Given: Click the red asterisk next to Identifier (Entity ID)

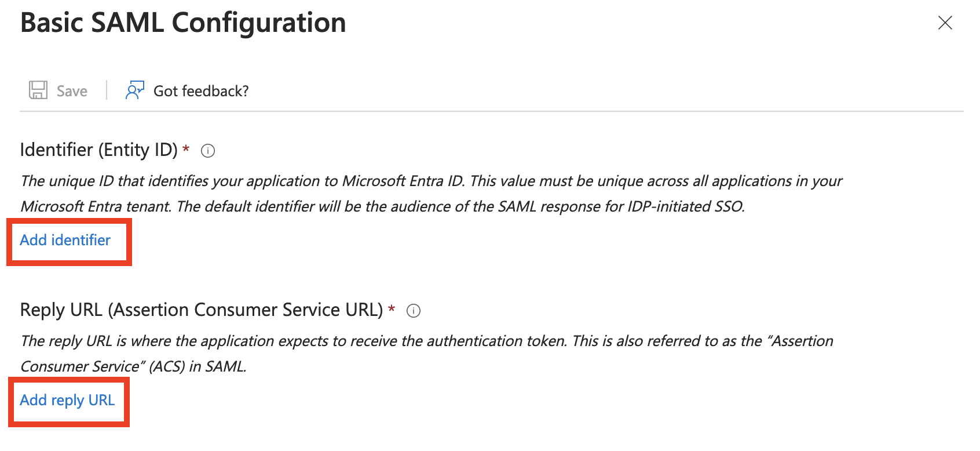Looking at the screenshot, I should tap(186, 148).
